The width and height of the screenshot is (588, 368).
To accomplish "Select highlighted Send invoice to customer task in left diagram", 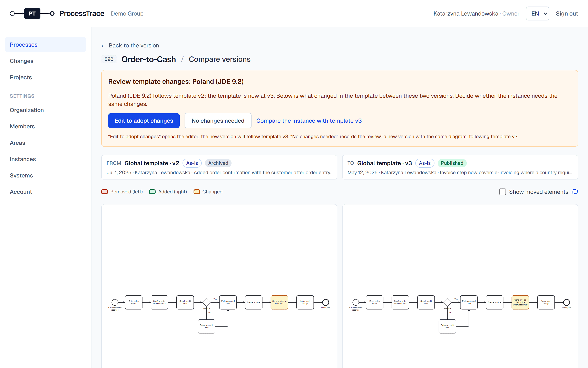I will click(x=280, y=302).
